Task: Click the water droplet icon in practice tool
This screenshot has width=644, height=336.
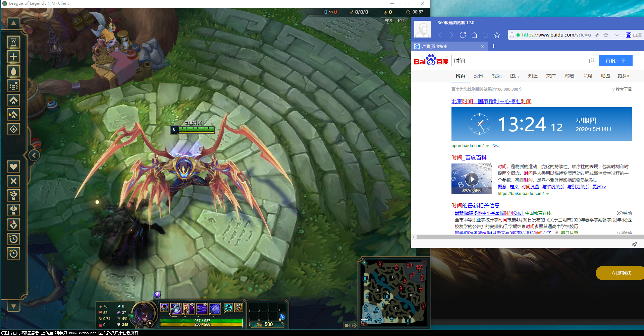Action: 13,71
